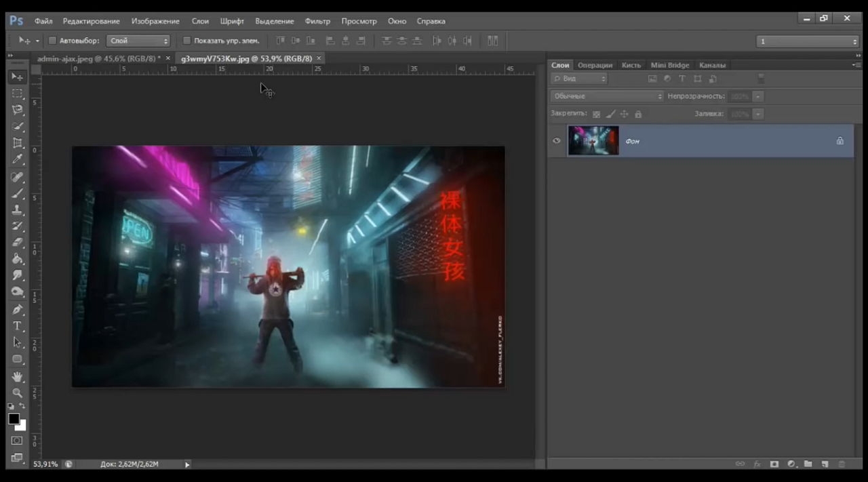Select the Clone Stamp tool
This screenshot has width=868, height=482.
18,209
